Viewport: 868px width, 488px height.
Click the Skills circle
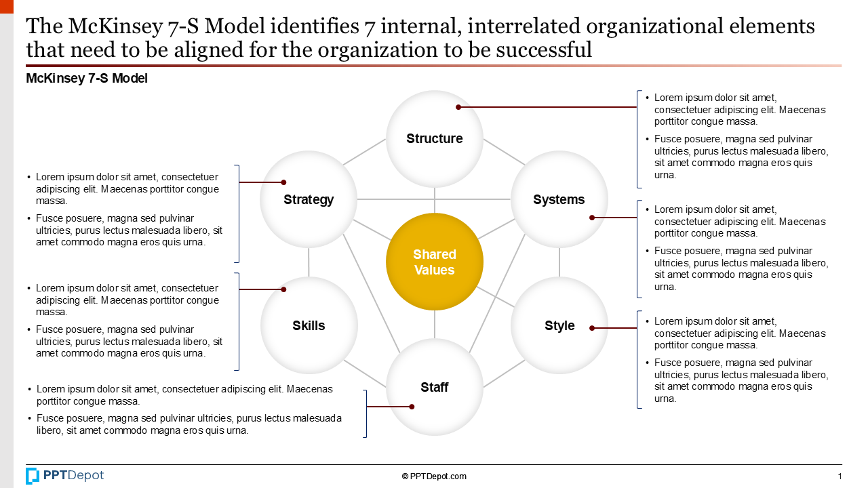(309, 325)
